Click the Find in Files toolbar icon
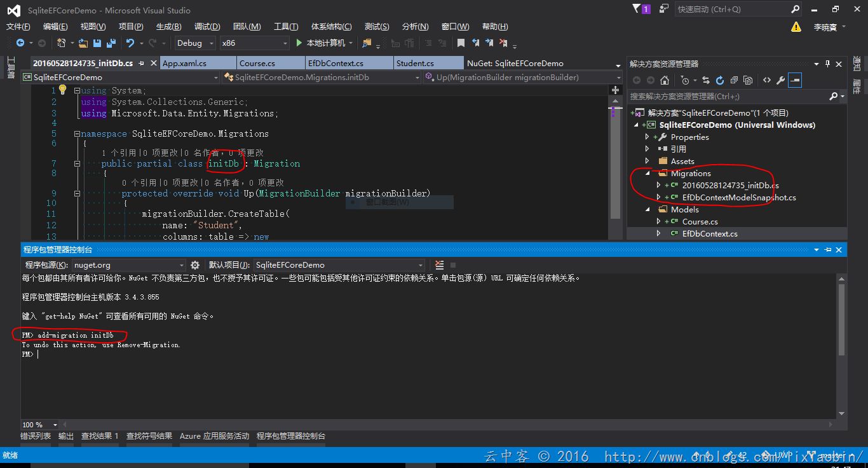The image size is (868, 468). pyautogui.click(x=367, y=43)
